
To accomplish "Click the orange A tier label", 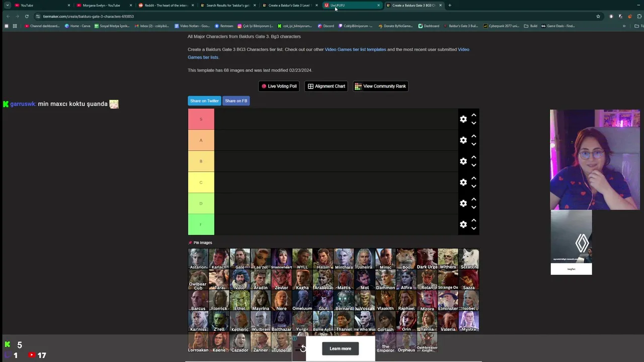I will [x=201, y=140].
